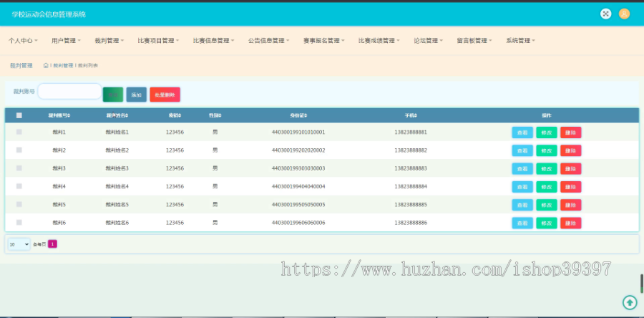Click the 裁判管理 breadcrumb link
The width and height of the screenshot is (644, 318).
63,65
